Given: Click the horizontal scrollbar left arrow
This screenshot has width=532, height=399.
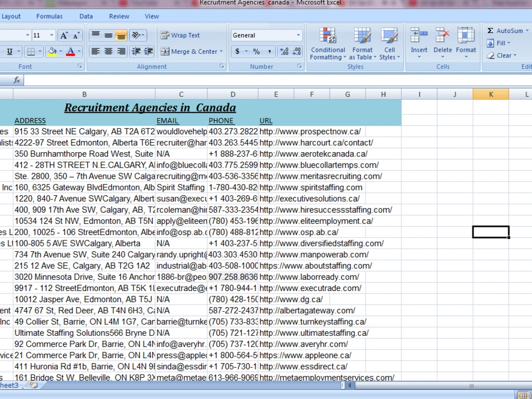Looking at the screenshot, I should coord(350,385).
